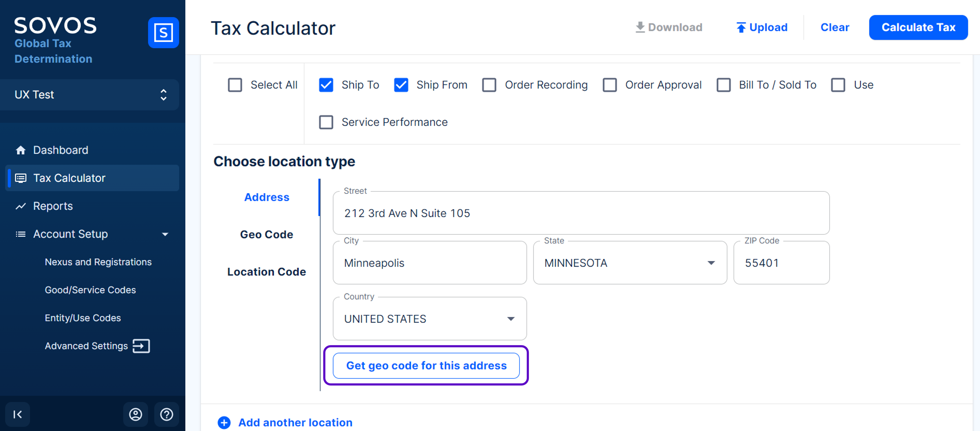Click into the ZIP Code field
Image resolution: width=980 pixels, height=431 pixels.
[x=781, y=263]
